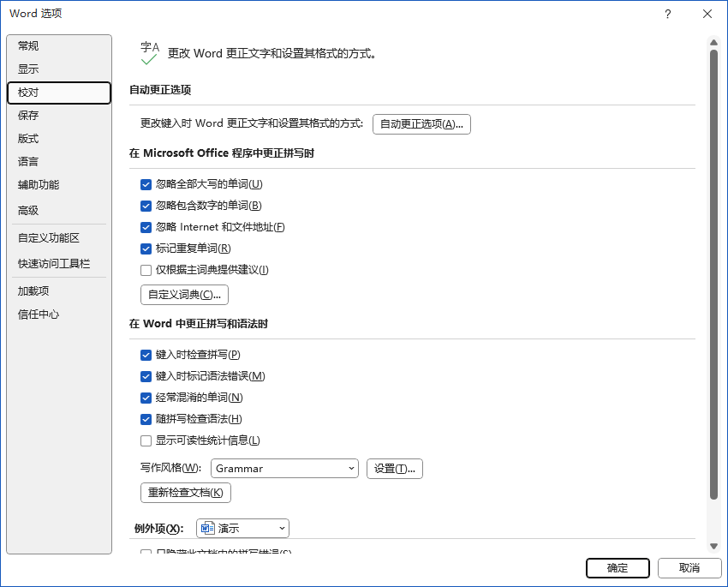Click the 自定义词典 button
This screenshot has width=728, height=587.
(184, 294)
